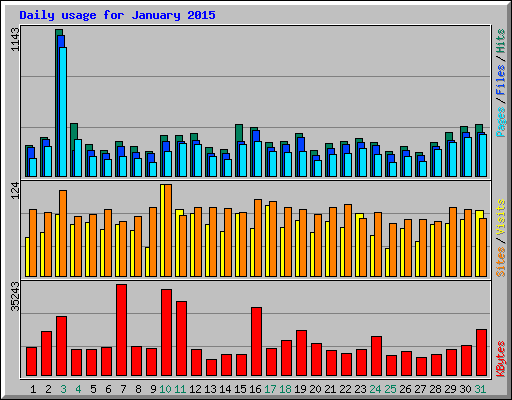
Task: Select green weekend day 24 label
Action: coord(375,389)
